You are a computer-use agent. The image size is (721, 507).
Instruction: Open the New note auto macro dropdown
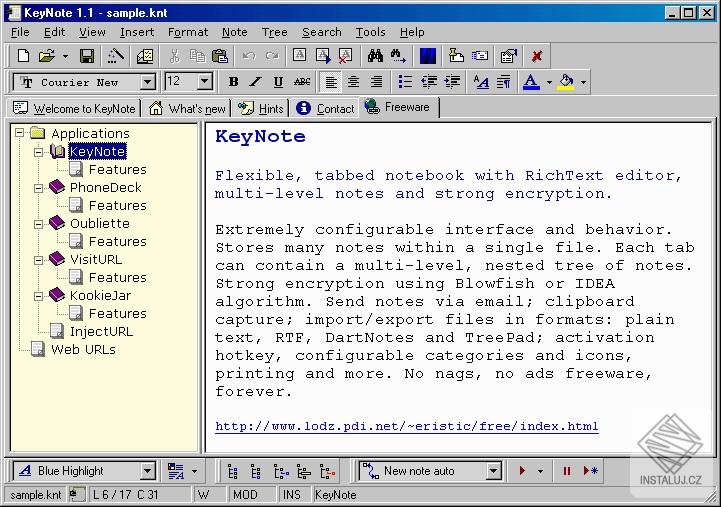coord(493,471)
